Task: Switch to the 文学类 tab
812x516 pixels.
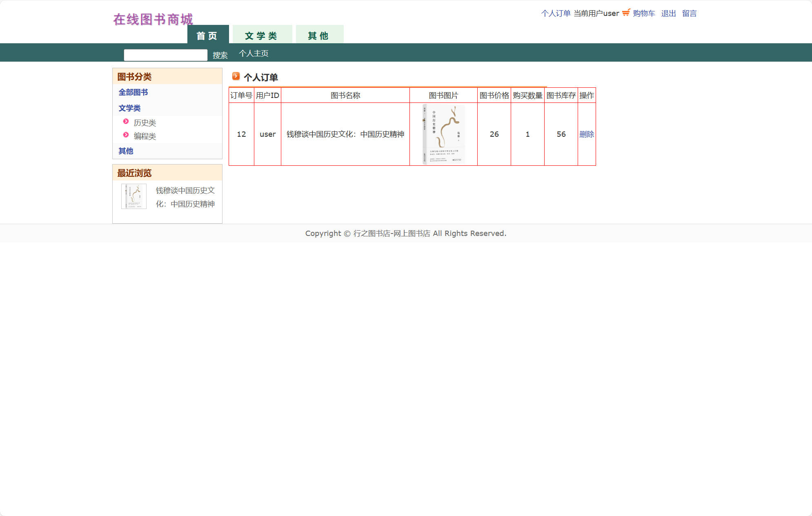Action: click(x=261, y=36)
